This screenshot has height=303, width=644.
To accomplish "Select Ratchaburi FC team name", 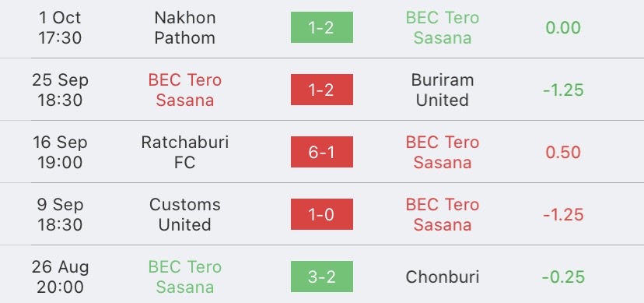I will [x=185, y=152].
